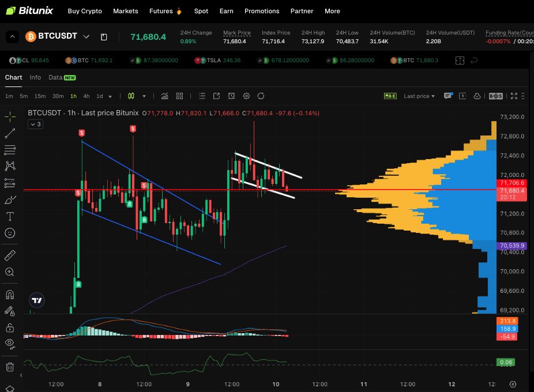Image resolution: width=534 pixels, height=392 pixels.
Task: Click the copy icon next to BTCUSDT
Action: 104,37
